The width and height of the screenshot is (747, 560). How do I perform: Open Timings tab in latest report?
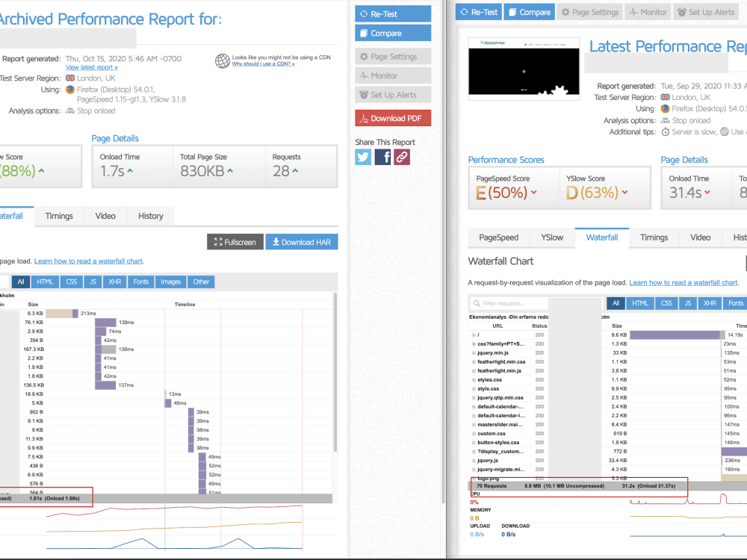click(654, 237)
